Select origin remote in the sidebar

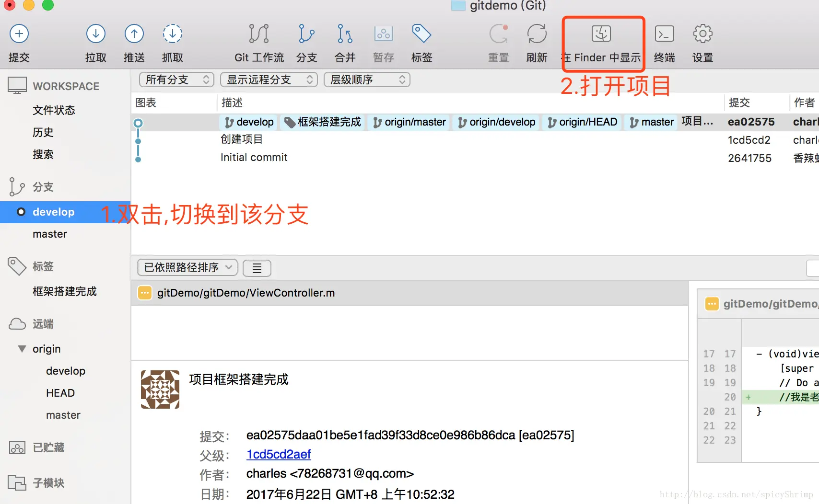(x=47, y=349)
